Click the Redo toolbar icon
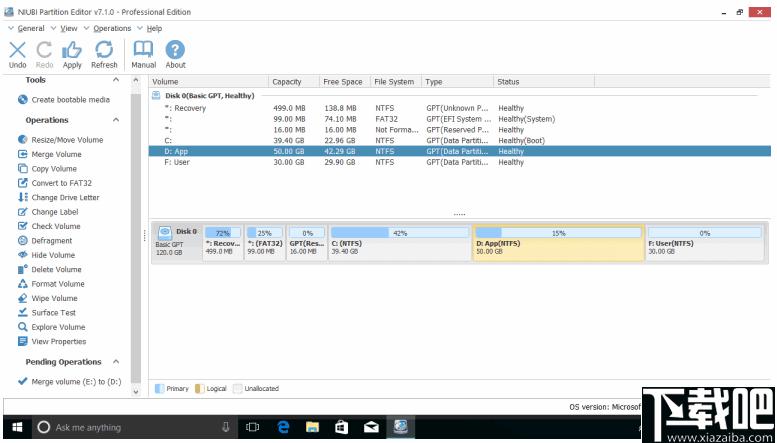The height and width of the screenshot is (443, 777). (x=44, y=50)
